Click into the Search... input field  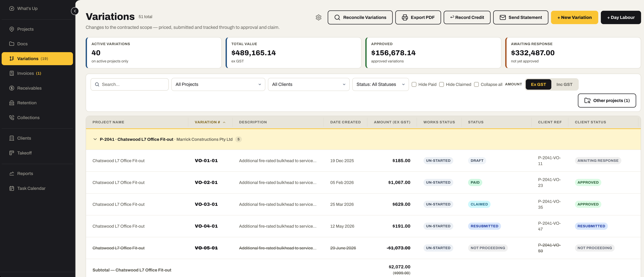[129, 85]
